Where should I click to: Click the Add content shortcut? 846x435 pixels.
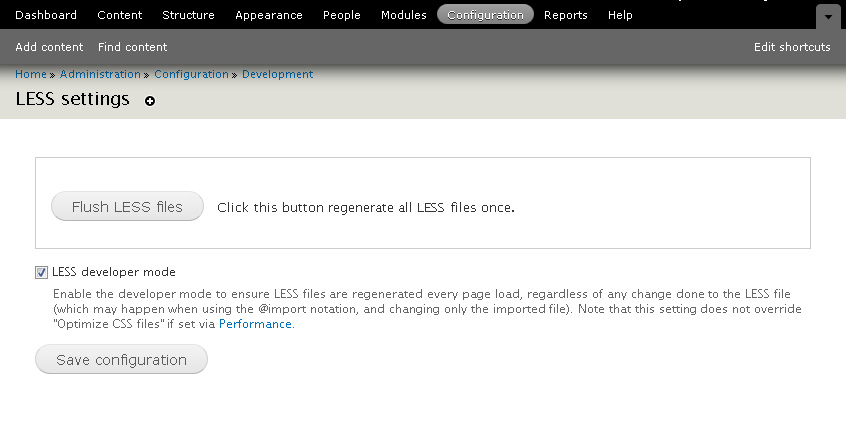49,47
